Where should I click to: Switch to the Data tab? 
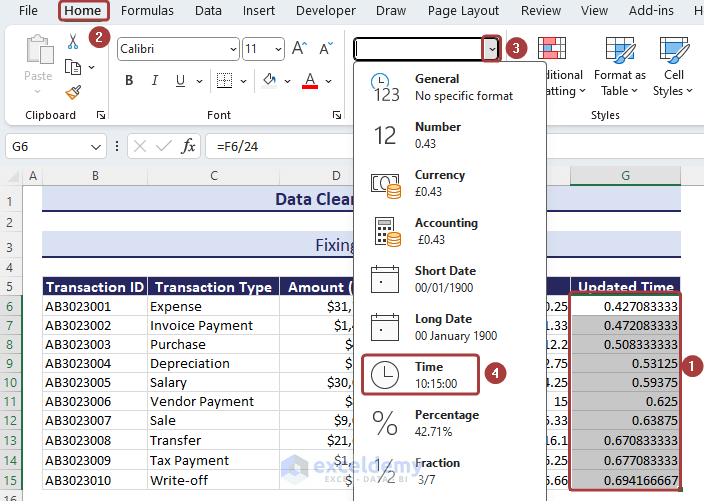pyautogui.click(x=208, y=10)
